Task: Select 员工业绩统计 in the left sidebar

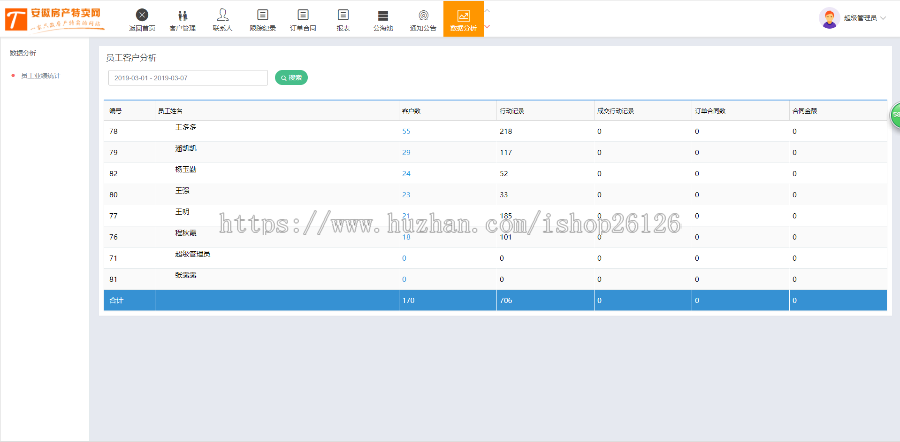Action: [40, 75]
